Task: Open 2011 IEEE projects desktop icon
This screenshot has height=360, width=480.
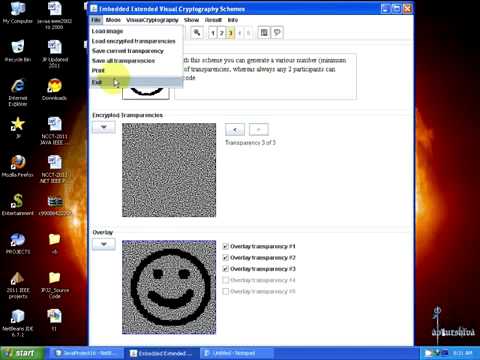Action: pyautogui.click(x=18, y=285)
